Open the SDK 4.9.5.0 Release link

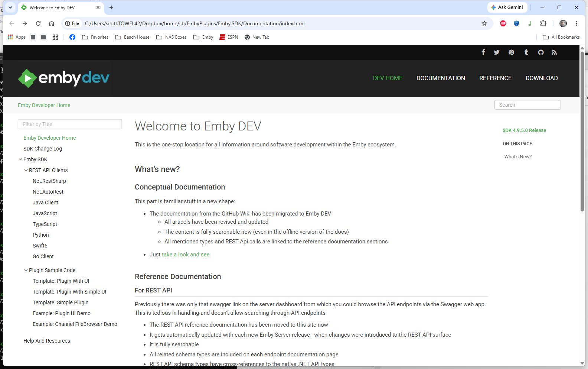[524, 130]
